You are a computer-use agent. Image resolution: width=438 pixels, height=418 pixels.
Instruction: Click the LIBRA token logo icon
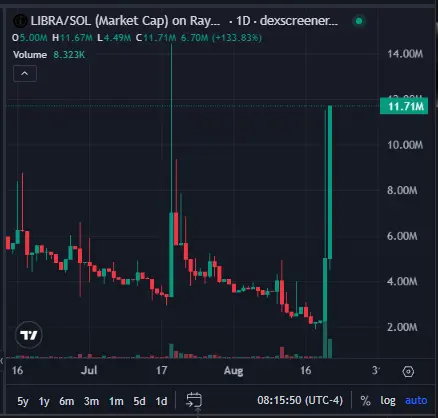(20, 21)
